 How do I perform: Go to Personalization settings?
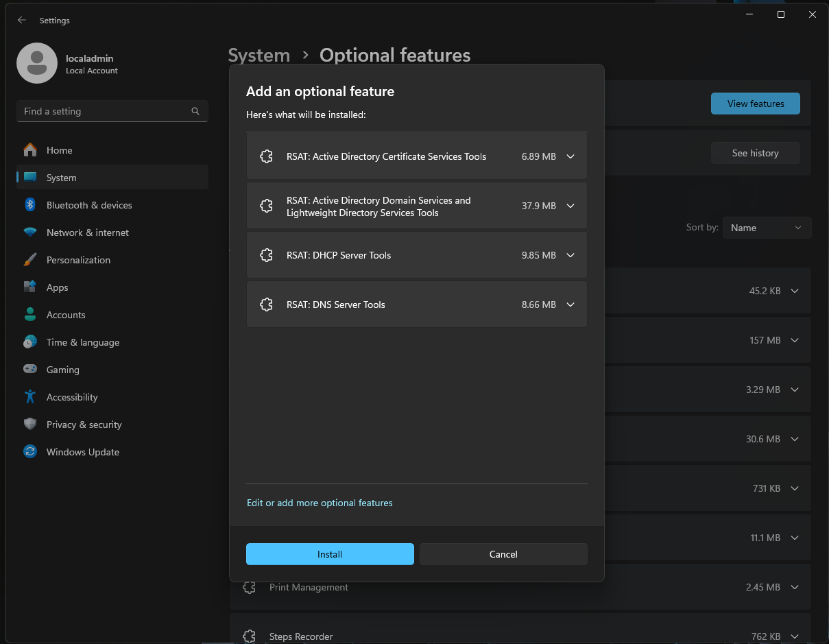[78, 260]
